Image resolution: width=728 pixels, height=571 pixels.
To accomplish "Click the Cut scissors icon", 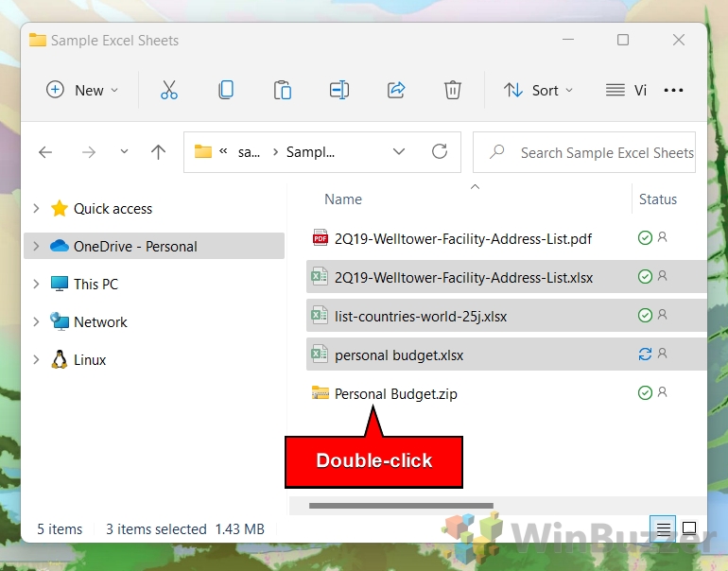I will (x=169, y=90).
